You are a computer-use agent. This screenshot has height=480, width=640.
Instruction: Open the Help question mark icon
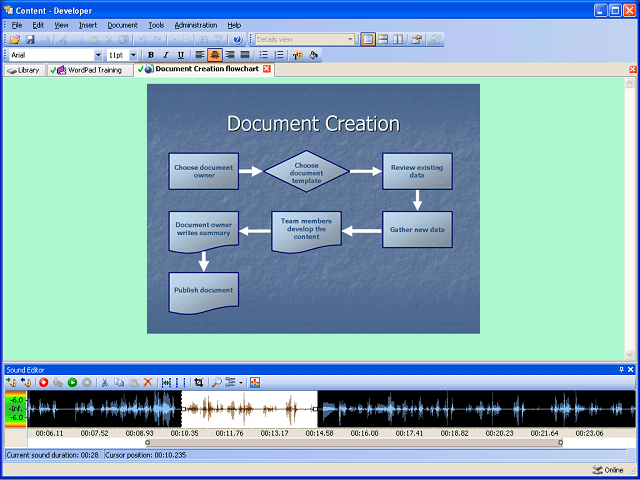(238, 40)
